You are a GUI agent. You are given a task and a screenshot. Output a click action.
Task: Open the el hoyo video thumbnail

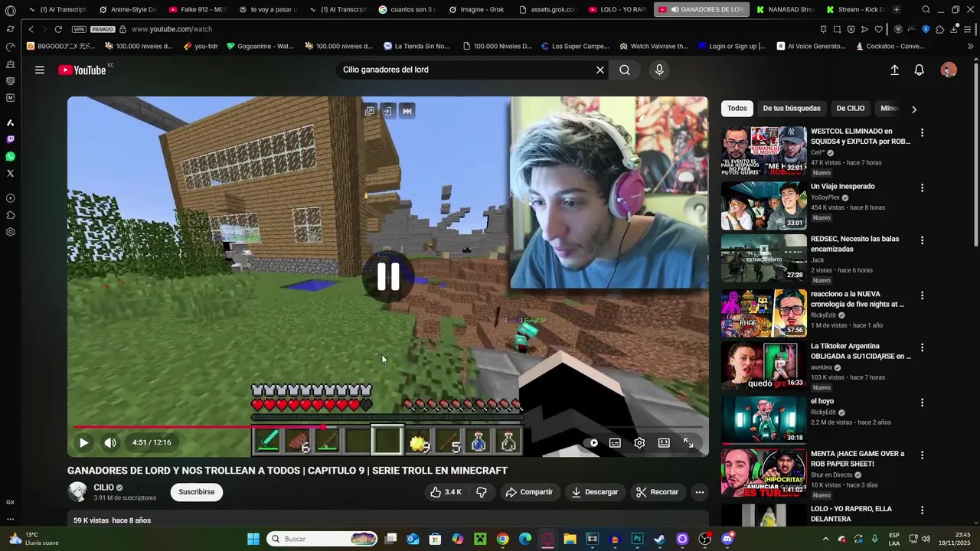pos(763,420)
